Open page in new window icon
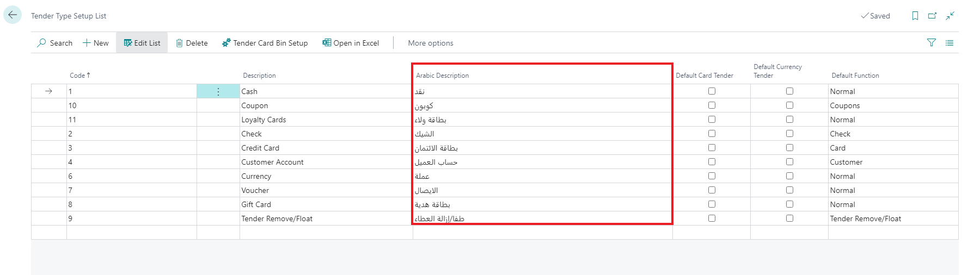Screen dimensions: 980x275 (932, 16)
